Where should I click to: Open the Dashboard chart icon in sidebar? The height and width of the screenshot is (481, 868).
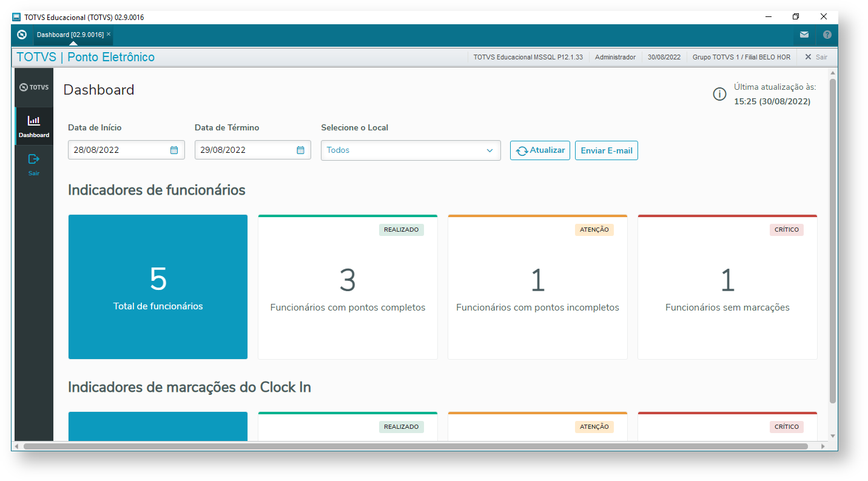(x=34, y=121)
